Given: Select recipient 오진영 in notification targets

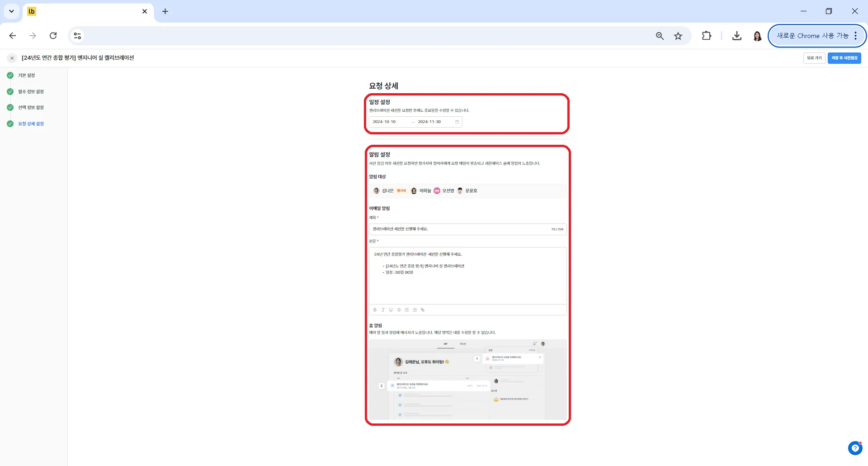Looking at the screenshot, I should 444,191.
